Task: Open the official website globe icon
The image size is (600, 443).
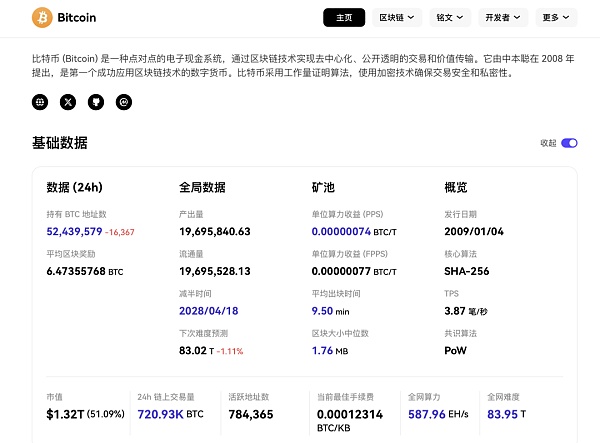Action: [40, 102]
